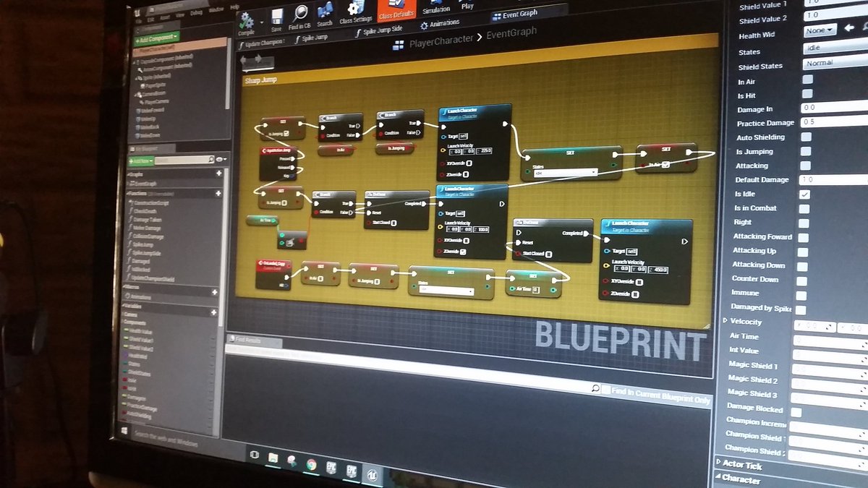Open the Update Champion function tab
Viewport: 868px width, 488px height.
coord(260,42)
